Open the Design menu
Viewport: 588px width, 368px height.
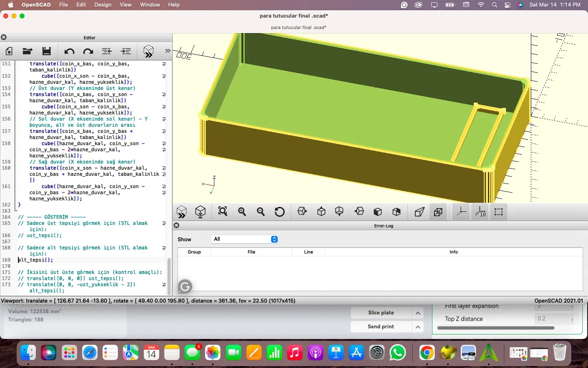click(x=102, y=5)
